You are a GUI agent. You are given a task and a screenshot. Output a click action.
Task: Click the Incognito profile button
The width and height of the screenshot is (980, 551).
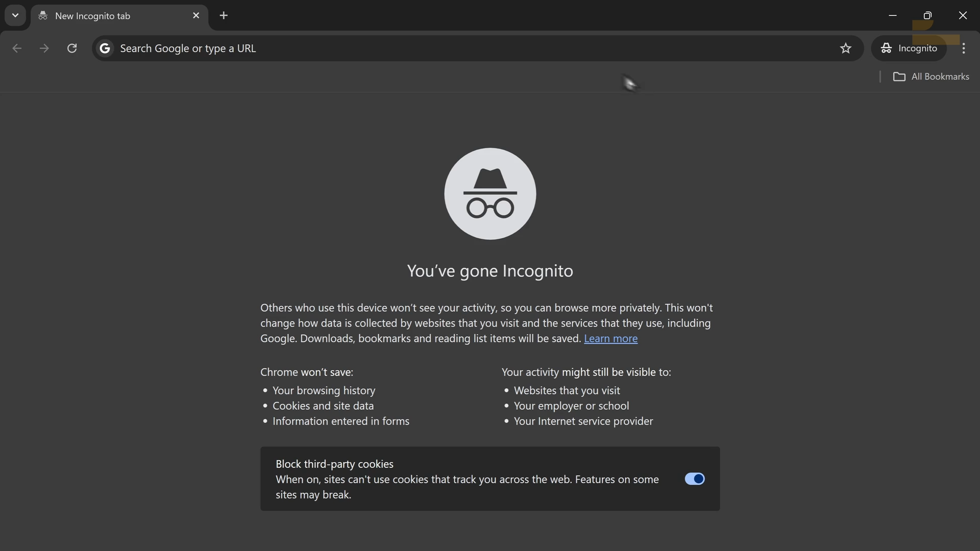coord(909,48)
